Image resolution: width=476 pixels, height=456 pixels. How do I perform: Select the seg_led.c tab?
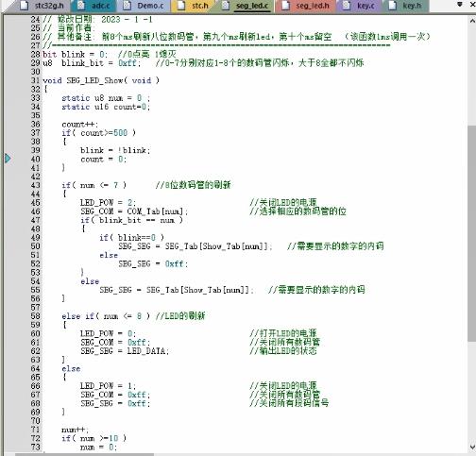(246, 6)
